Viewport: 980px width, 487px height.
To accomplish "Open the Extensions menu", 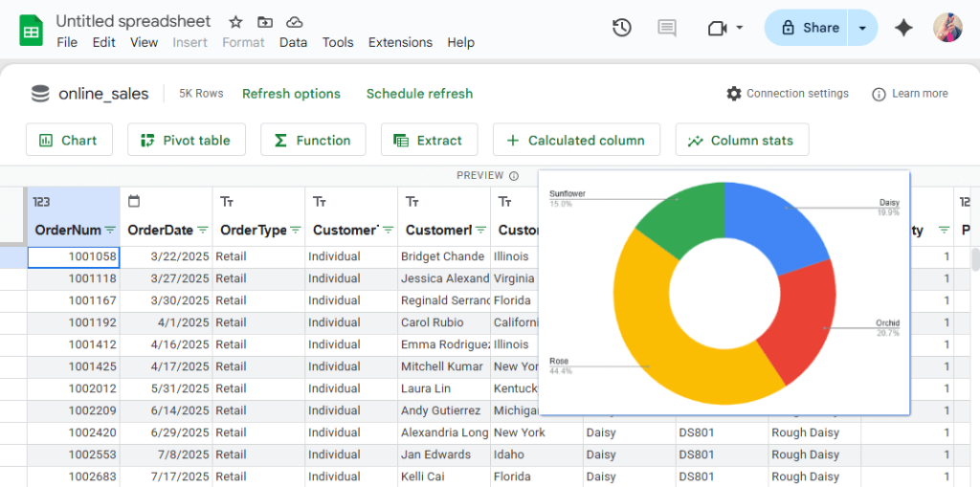I will [x=400, y=42].
